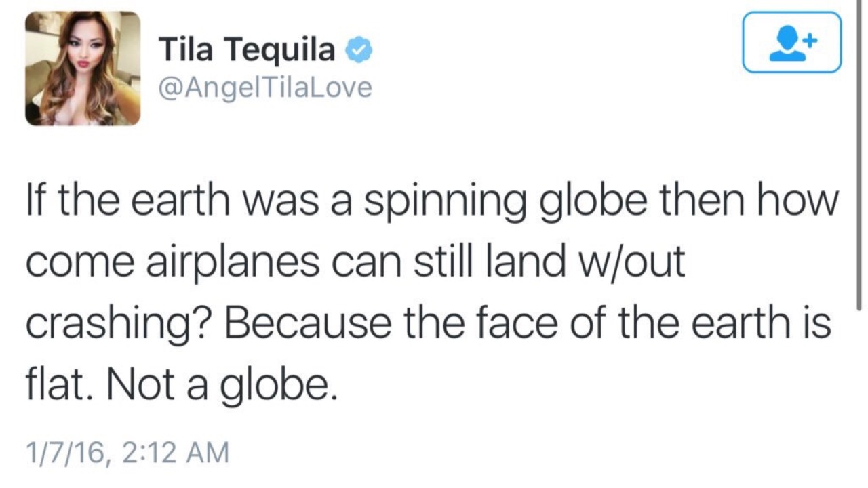Click the blue verified badge
The image size is (868, 488).
(359, 49)
